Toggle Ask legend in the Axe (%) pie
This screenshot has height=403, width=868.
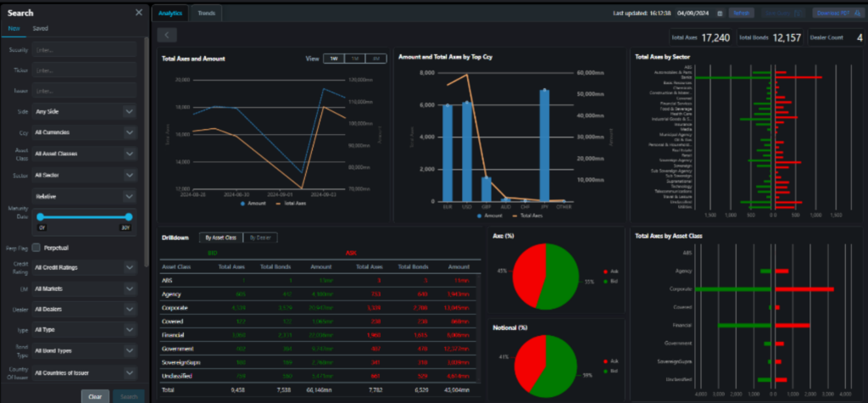(610, 272)
